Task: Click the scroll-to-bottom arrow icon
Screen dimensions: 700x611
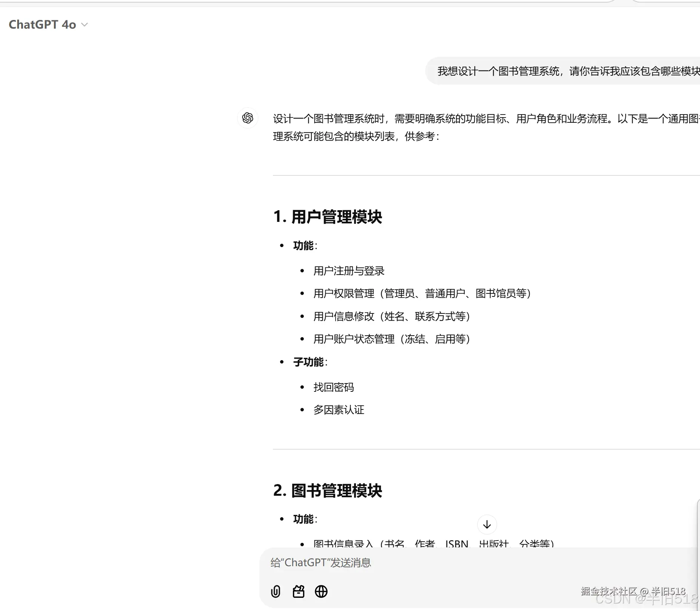Action: click(487, 524)
